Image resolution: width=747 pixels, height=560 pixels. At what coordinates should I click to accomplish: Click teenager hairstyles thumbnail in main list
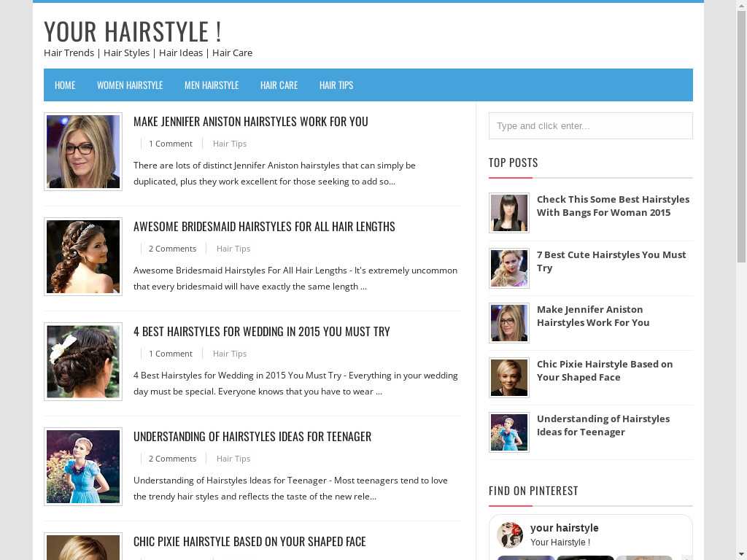(x=83, y=467)
